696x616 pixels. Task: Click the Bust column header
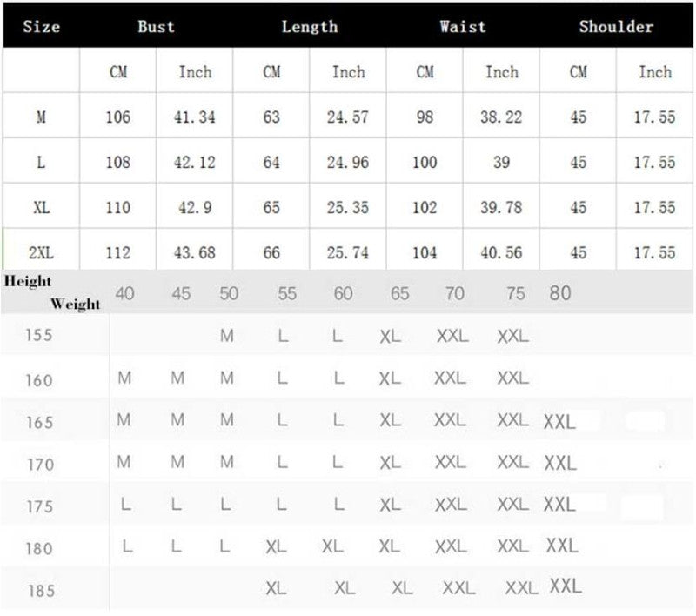[157, 26]
